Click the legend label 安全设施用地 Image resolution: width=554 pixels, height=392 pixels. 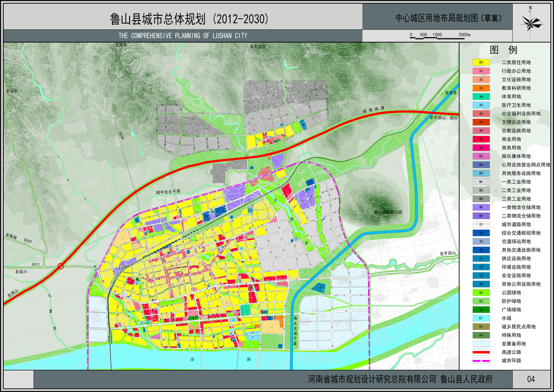pyautogui.click(x=516, y=276)
